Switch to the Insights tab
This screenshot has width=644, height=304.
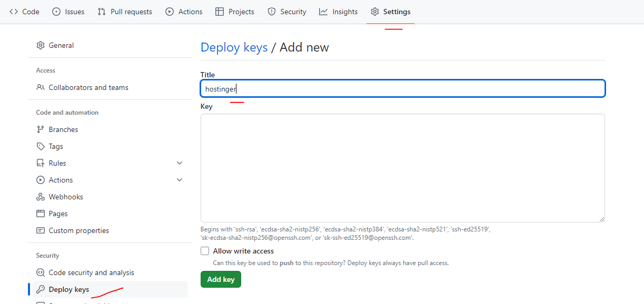click(338, 12)
